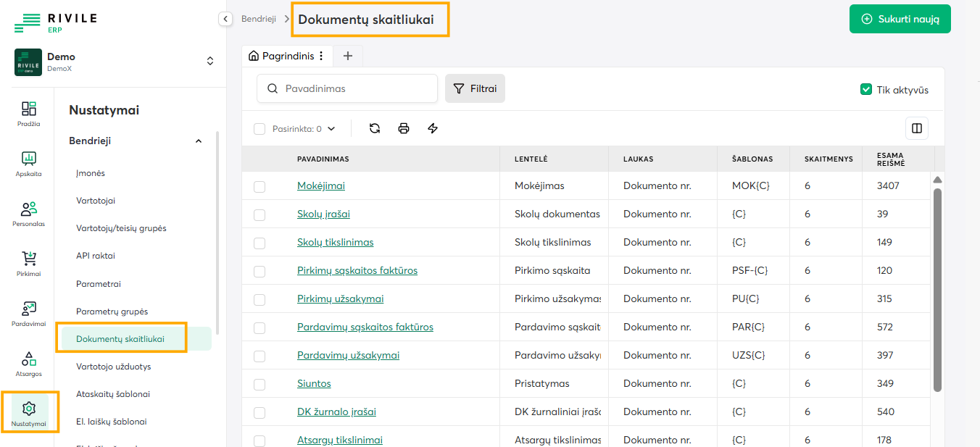Uncheck the Tik aktyvūs checkbox

(x=865, y=90)
